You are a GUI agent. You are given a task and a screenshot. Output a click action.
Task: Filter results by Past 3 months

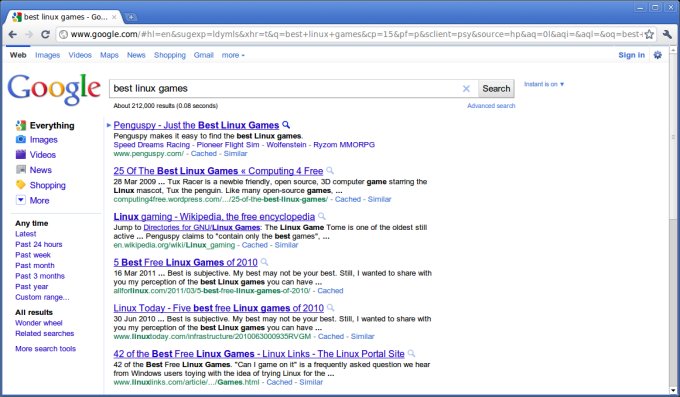click(x=40, y=276)
